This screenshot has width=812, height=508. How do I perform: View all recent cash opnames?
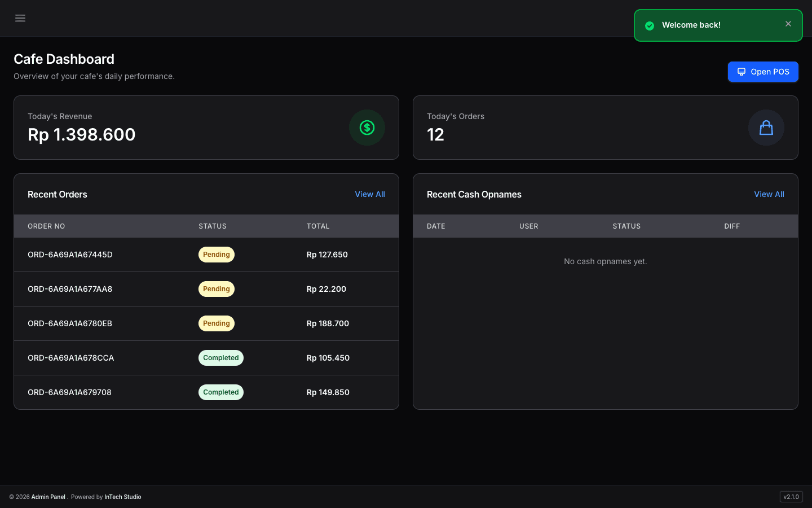pos(769,194)
